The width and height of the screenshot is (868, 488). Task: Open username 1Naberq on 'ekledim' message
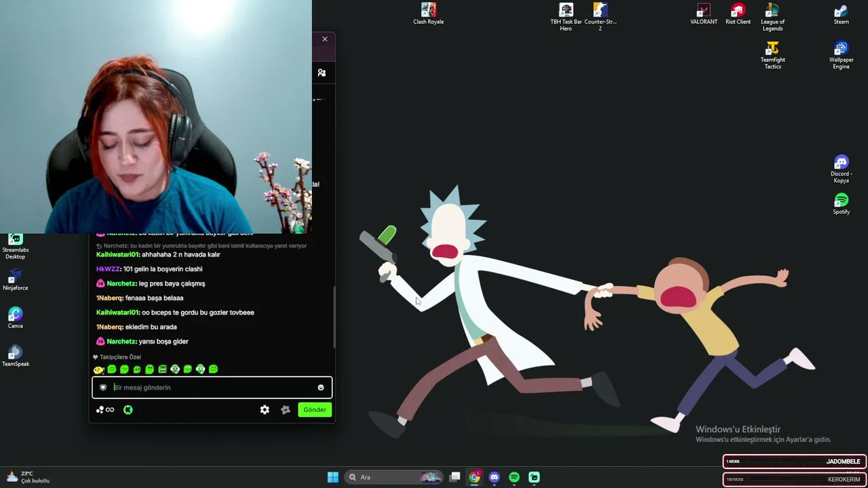click(x=109, y=327)
